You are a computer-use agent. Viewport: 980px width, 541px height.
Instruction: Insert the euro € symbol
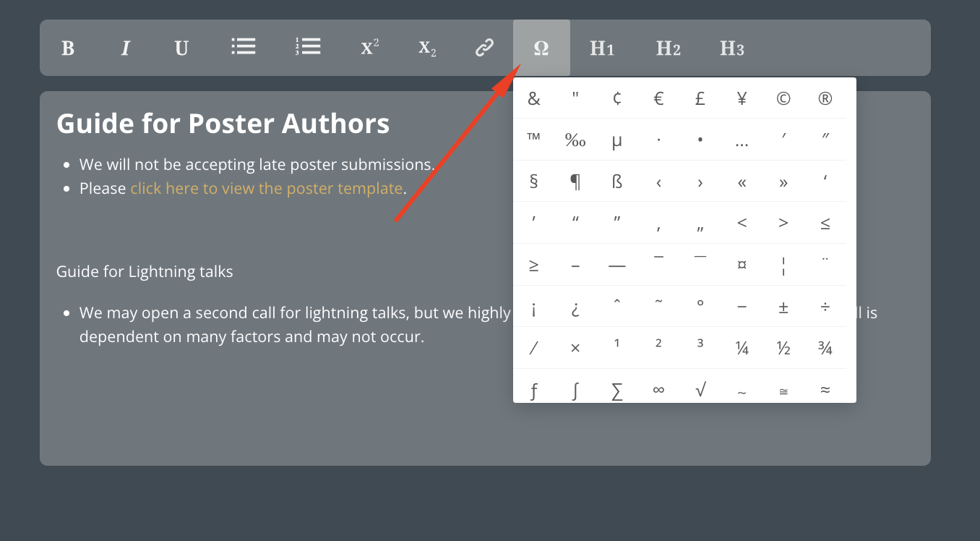pos(658,98)
